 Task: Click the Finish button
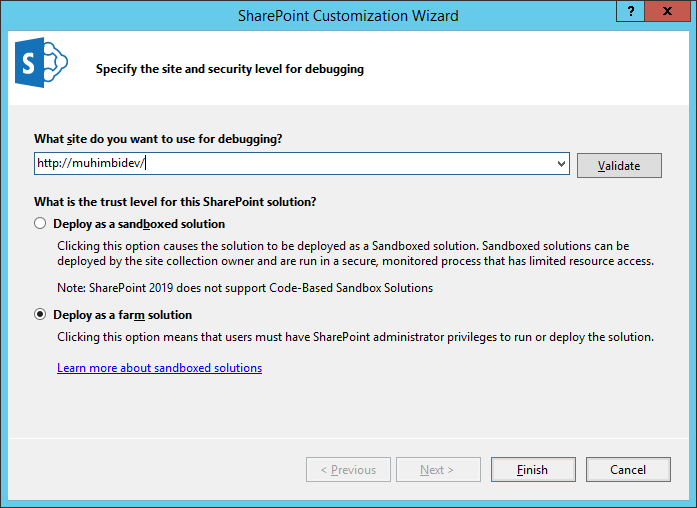click(x=533, y=469)
